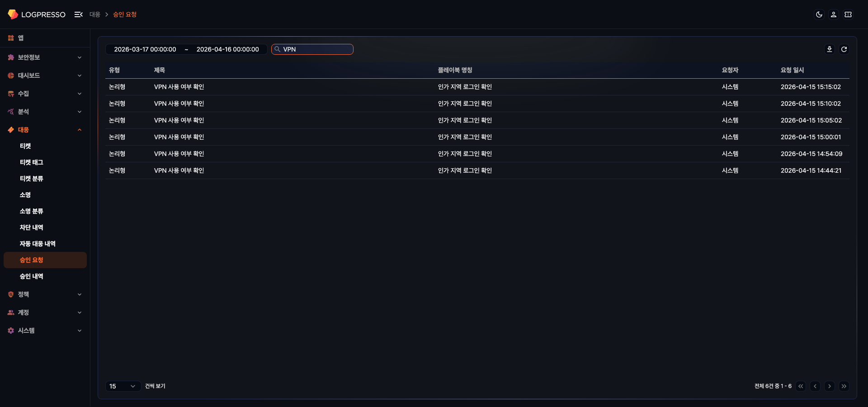
Task: Open 승인 내역 menu item
Action: point(32,276)
